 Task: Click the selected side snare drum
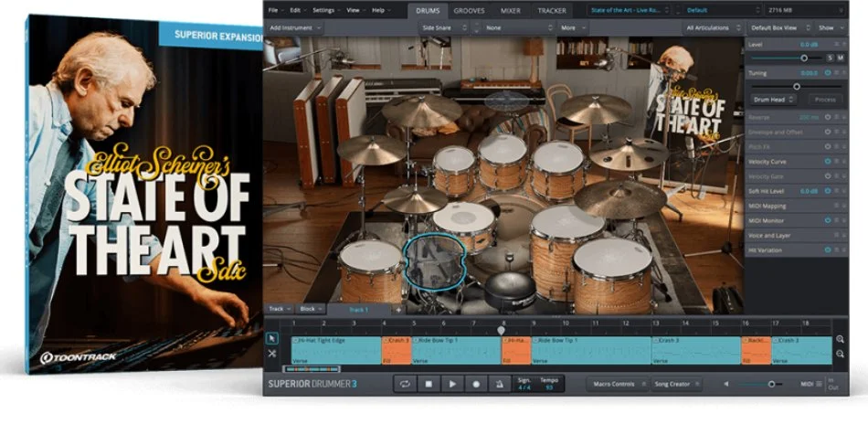click(x=435, y=262)
